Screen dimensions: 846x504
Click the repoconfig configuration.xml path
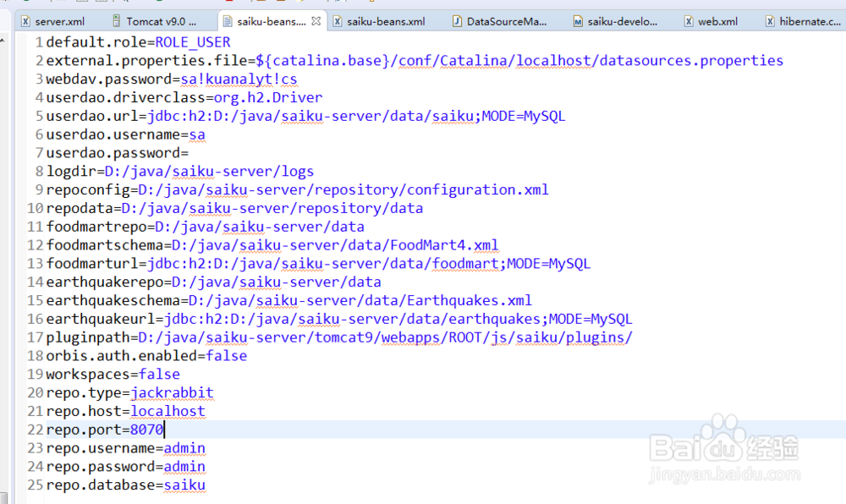pyautogui.click(x=343, y=189)
